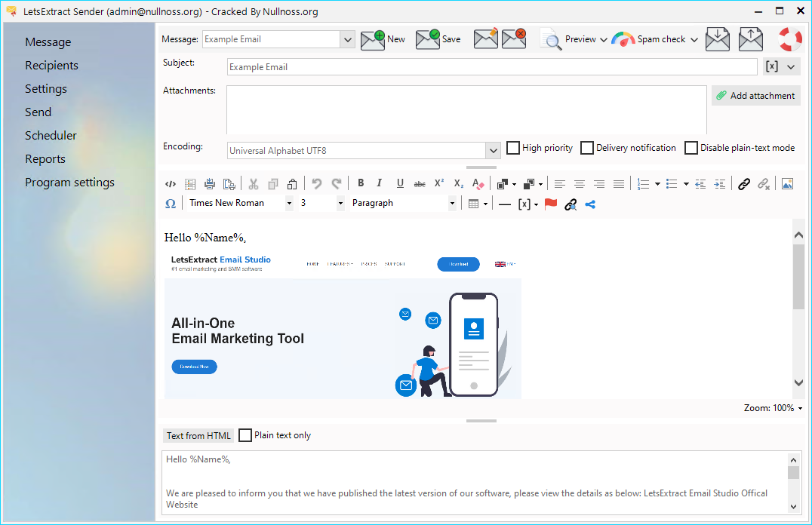Expand the Preview dropdown menu
Viewport: 812px width, 525px height.
603,40
